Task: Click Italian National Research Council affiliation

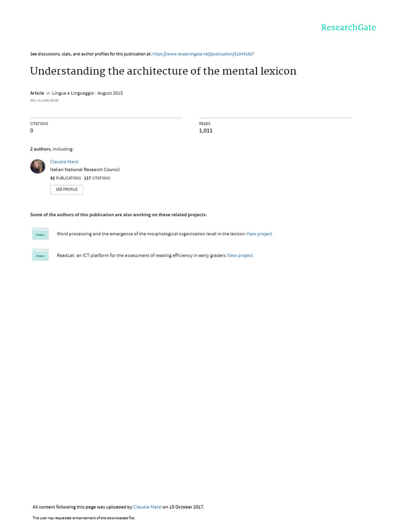Action: tap(85, 169)
